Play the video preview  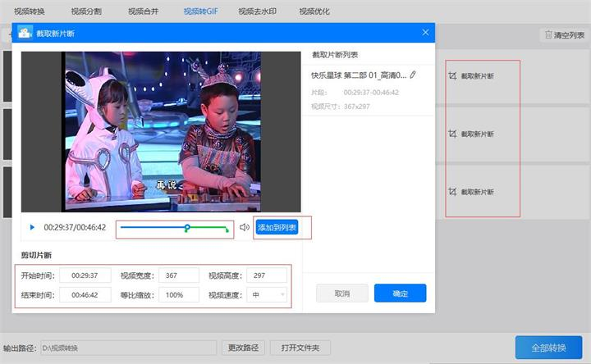point(32,227)
